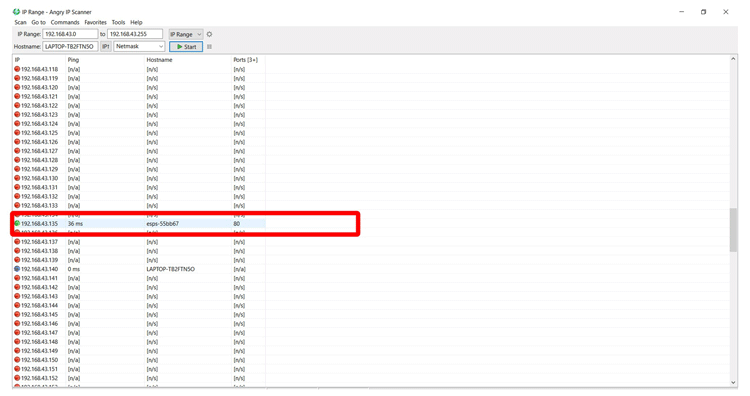Screen dimensions: 750x396
Task: Click the blue status dot for 192.168.43.140
Action: coord(17,269)
